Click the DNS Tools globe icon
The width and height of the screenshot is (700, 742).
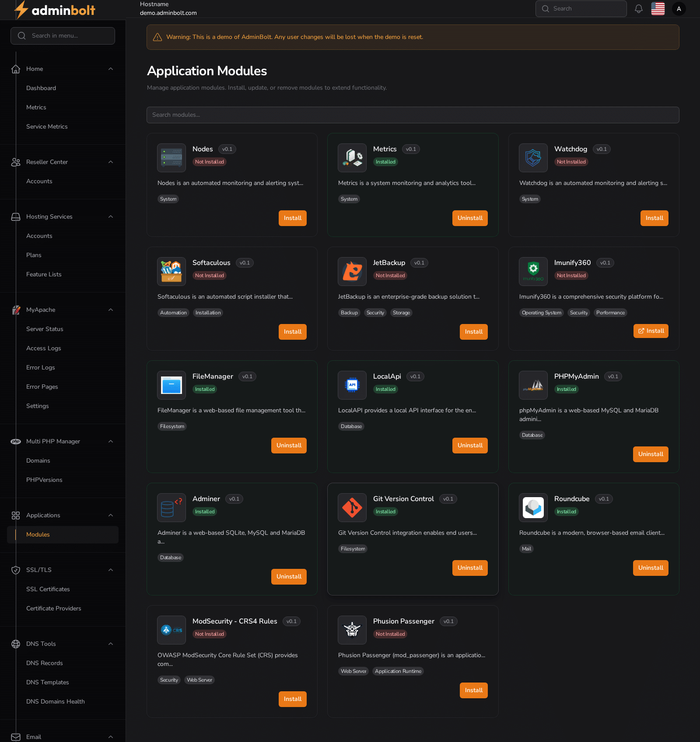point(16,644)
